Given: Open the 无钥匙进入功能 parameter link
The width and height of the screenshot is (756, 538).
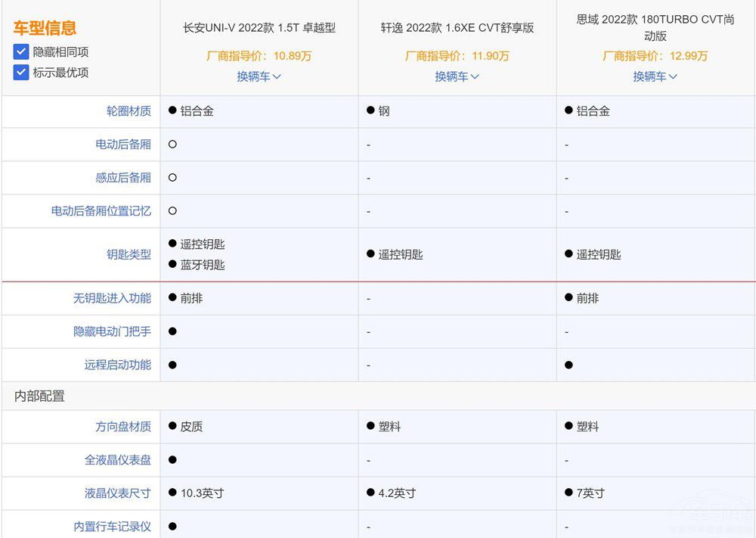Looking at the screenshot, I should pyautogui.click(x=112, y=298).
